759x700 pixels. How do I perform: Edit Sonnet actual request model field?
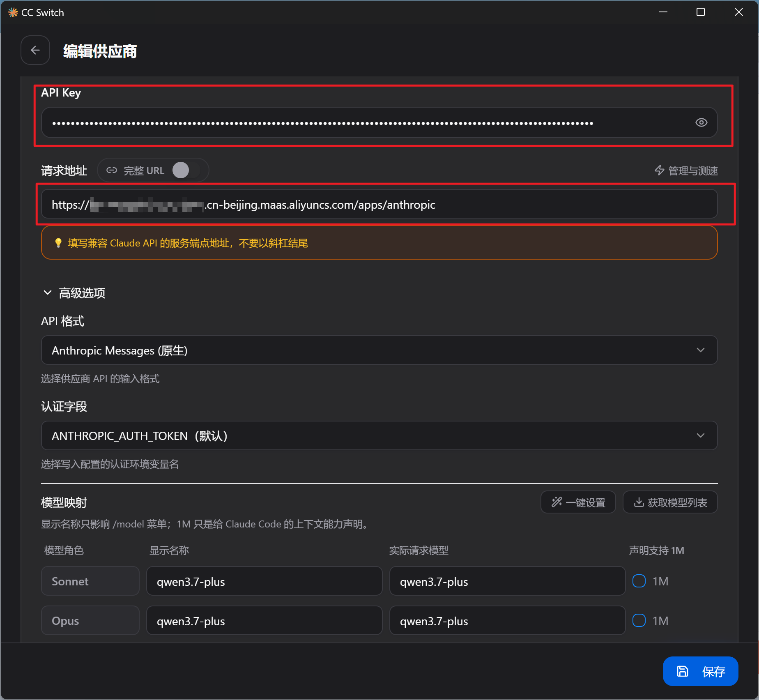click(507, 581)
